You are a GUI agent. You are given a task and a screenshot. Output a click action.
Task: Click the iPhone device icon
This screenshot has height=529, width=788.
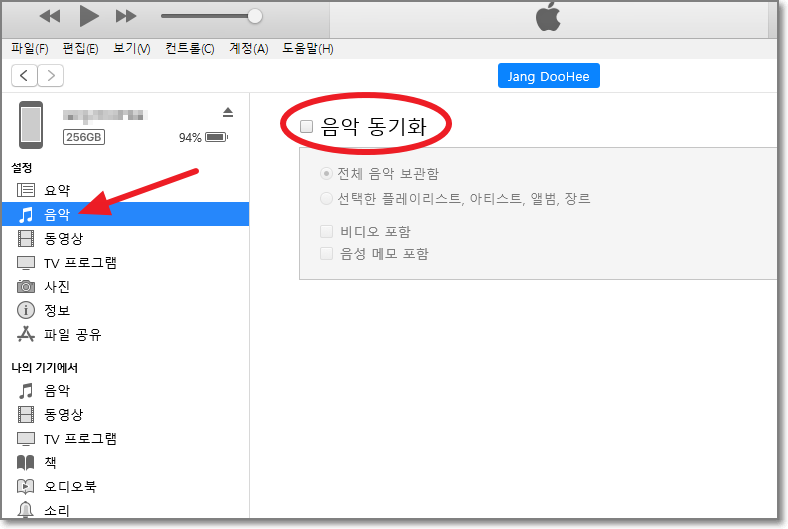[31, 125]
